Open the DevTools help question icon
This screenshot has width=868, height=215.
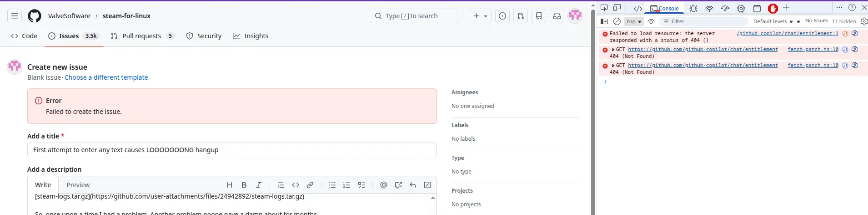coord(852,7)
